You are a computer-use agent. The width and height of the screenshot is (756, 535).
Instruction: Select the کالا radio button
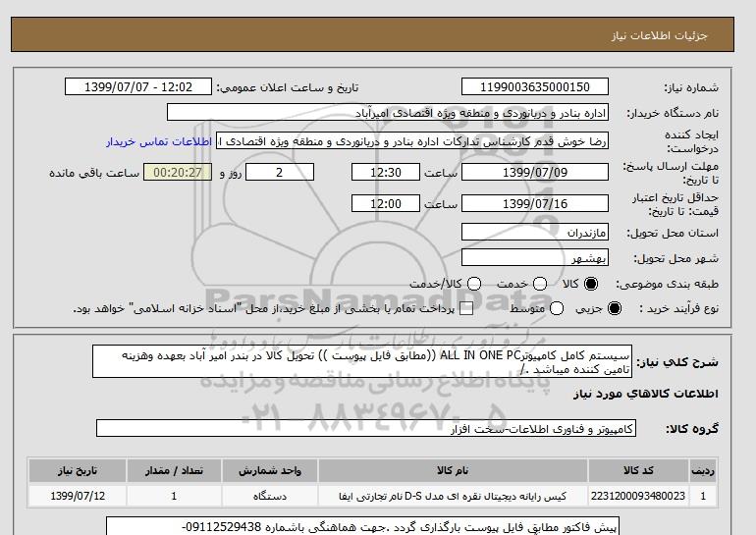pyautogui.click(x=591, y=284)
